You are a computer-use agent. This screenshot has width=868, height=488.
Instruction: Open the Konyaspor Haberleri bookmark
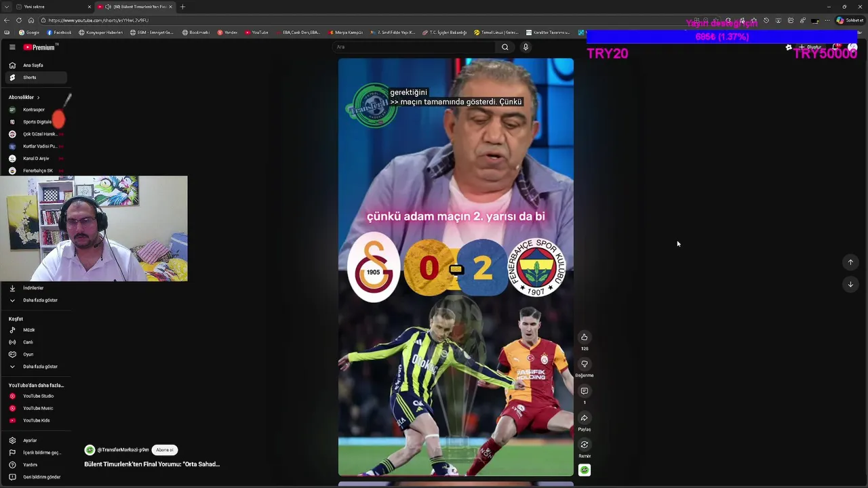tap(101, 33)
